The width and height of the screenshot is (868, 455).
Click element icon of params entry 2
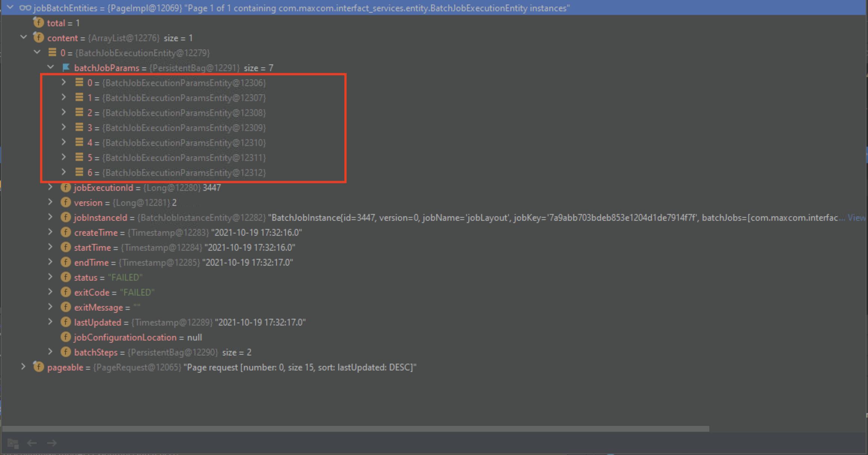[79, 112]
